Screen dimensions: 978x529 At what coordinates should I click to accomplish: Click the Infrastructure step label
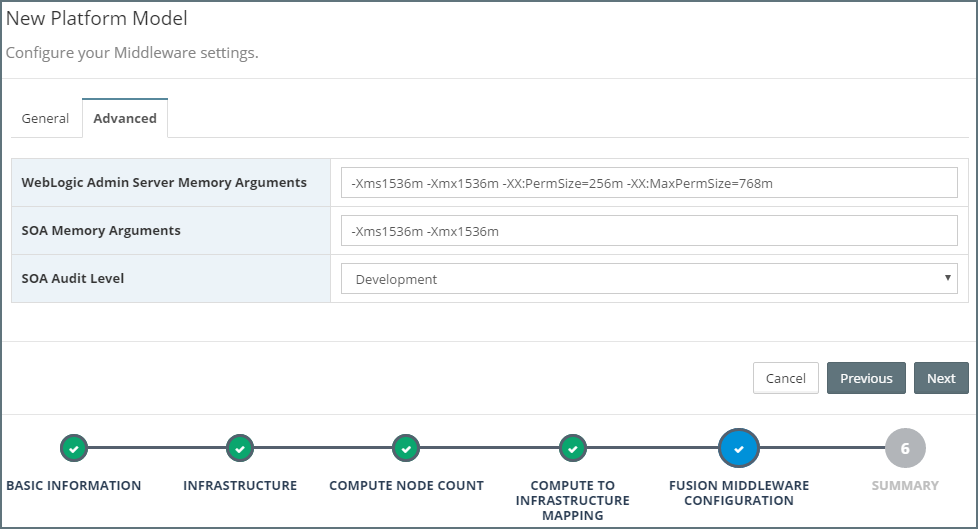click(x=240, y=486)
